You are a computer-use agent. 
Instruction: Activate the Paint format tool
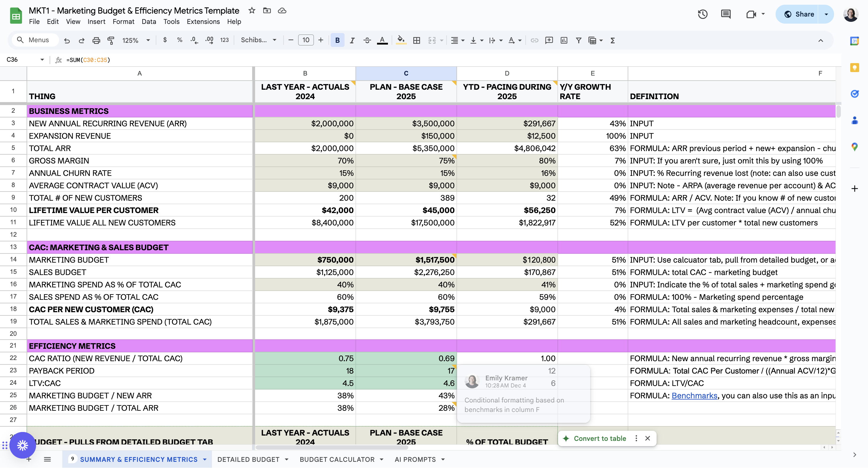[x=111, y=40]
